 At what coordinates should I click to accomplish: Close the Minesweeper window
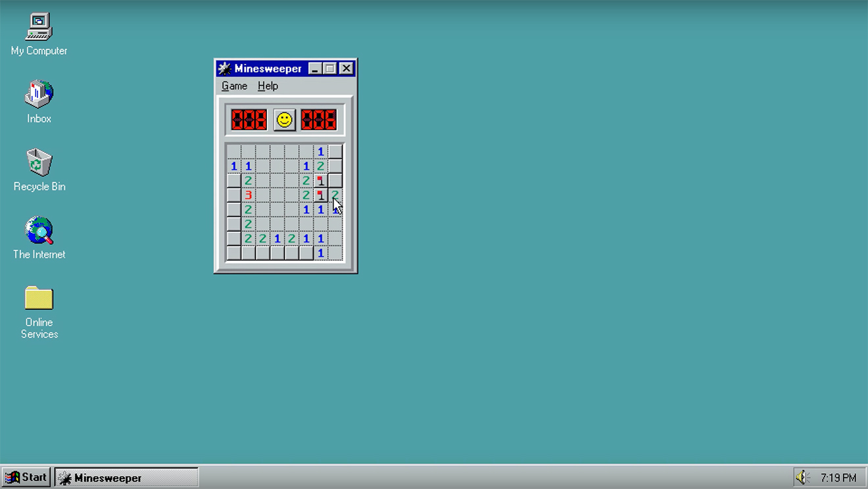[x=347, y=68]
